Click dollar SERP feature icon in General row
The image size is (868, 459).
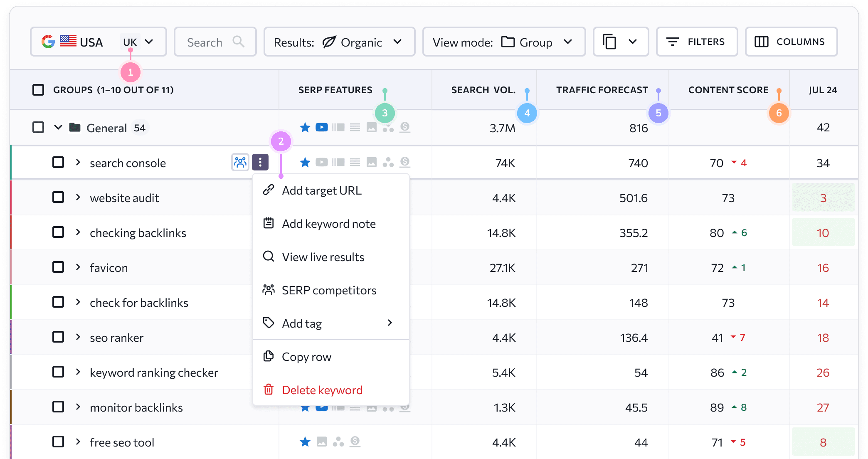[405, 127]
